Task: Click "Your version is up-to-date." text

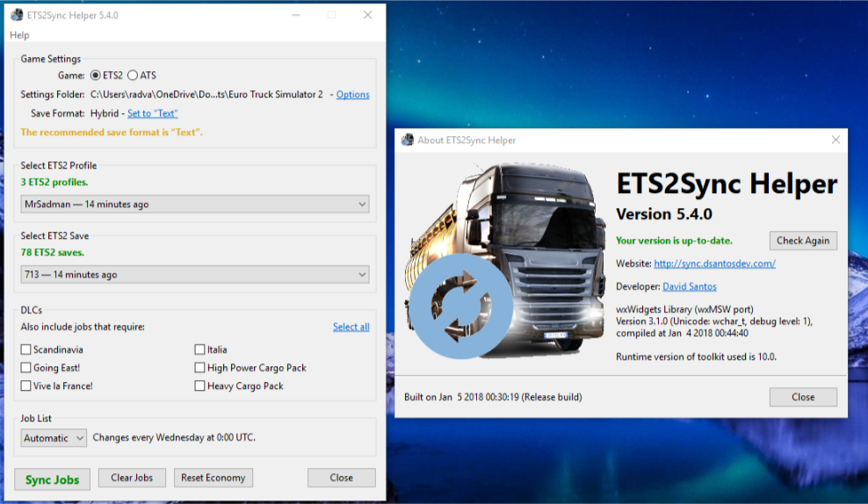Action: click(674, 241)
